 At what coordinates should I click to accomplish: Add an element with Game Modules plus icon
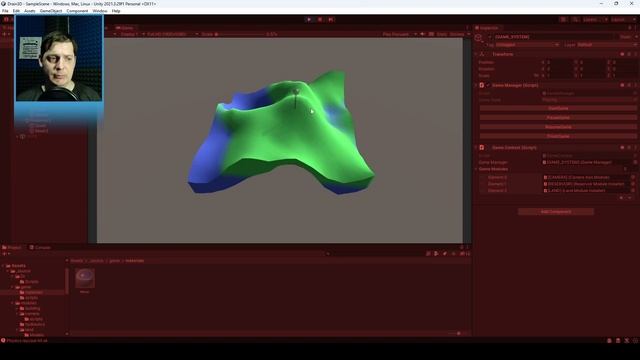[621, 198]
